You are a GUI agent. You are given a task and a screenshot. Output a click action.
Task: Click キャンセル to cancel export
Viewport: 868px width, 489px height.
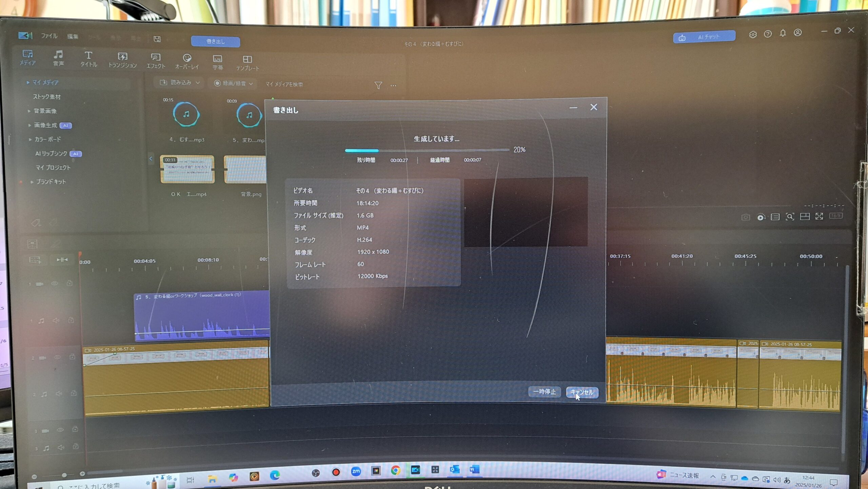click(x=582, y=392)
